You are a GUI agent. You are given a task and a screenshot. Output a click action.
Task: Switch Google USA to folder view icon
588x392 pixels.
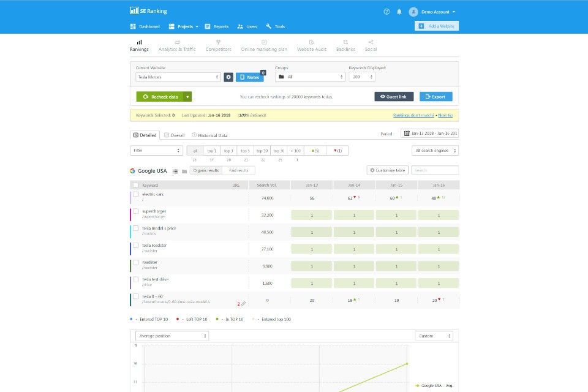tap(184, 171)
